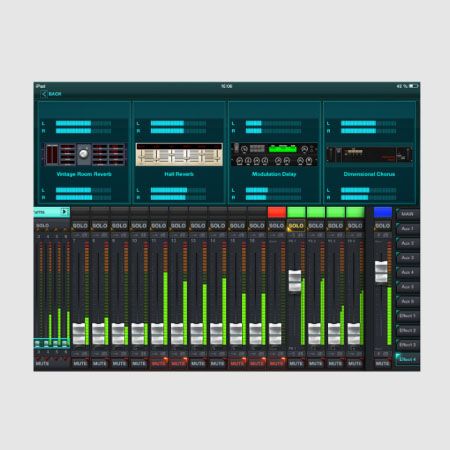The width and height of the screenshot is (450, 450).
Task: Solo channel 8
Action: (100, 226)
